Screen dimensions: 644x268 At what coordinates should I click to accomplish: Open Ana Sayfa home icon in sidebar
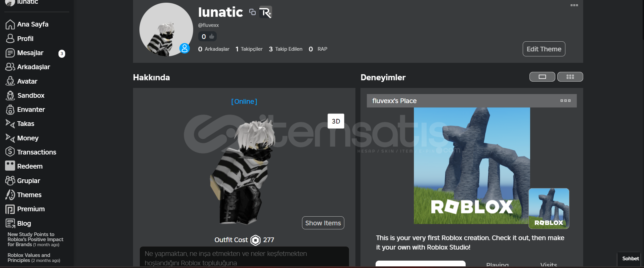(x=10, y=25)
